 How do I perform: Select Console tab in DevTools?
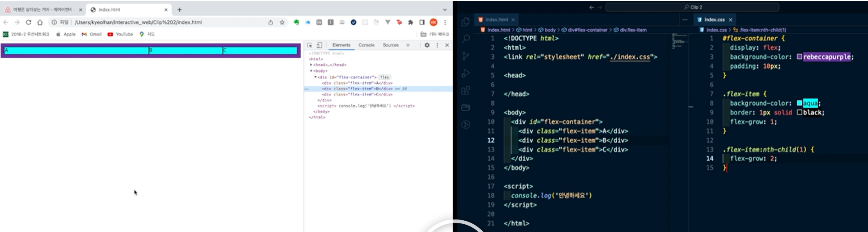(366, 45)
